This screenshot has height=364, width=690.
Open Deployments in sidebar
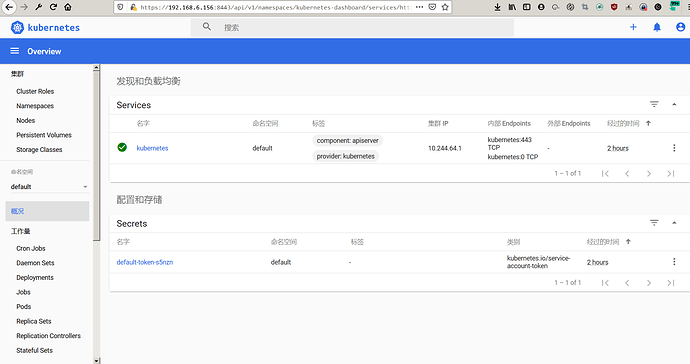(x=35, y=277)
